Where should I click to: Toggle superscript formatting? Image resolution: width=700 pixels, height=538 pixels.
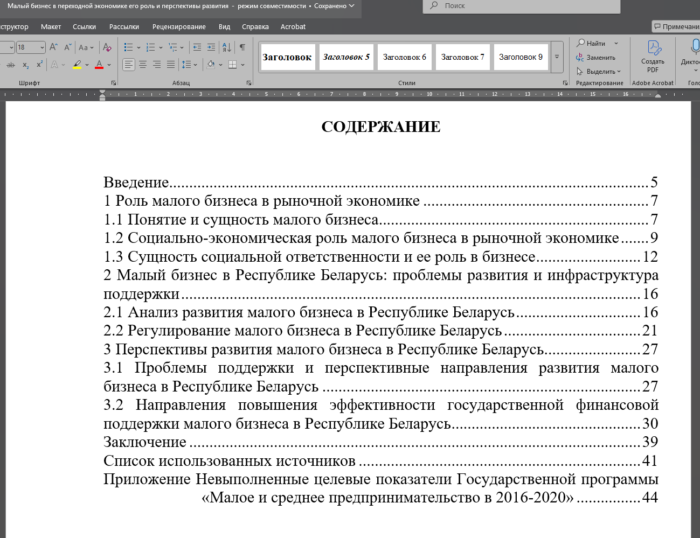tap(39, 65)
